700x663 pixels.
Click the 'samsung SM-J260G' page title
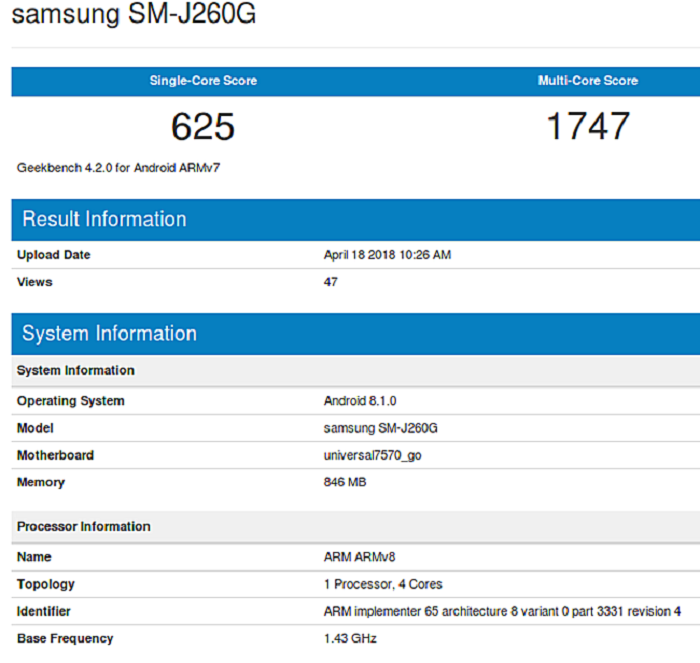coord(133,14)
